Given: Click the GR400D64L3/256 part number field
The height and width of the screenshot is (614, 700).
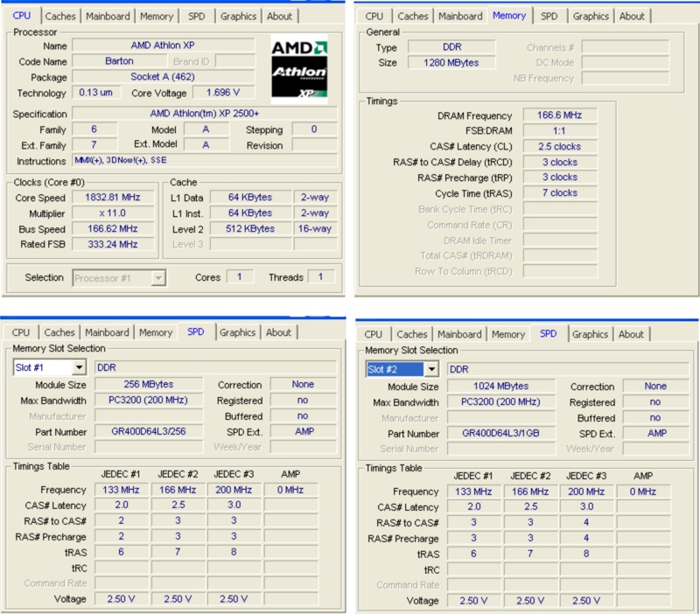Looking at the screenshot, I should point(149,431).
